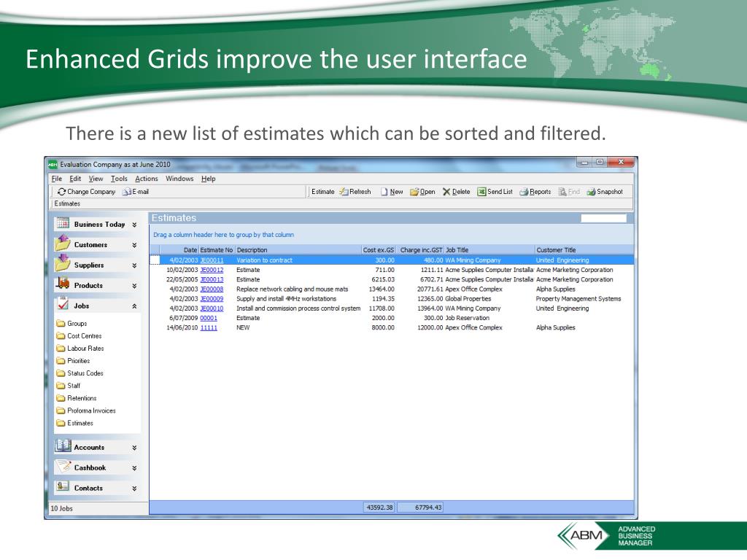Expand the Accounts section chevron

[x=135, y=448]
